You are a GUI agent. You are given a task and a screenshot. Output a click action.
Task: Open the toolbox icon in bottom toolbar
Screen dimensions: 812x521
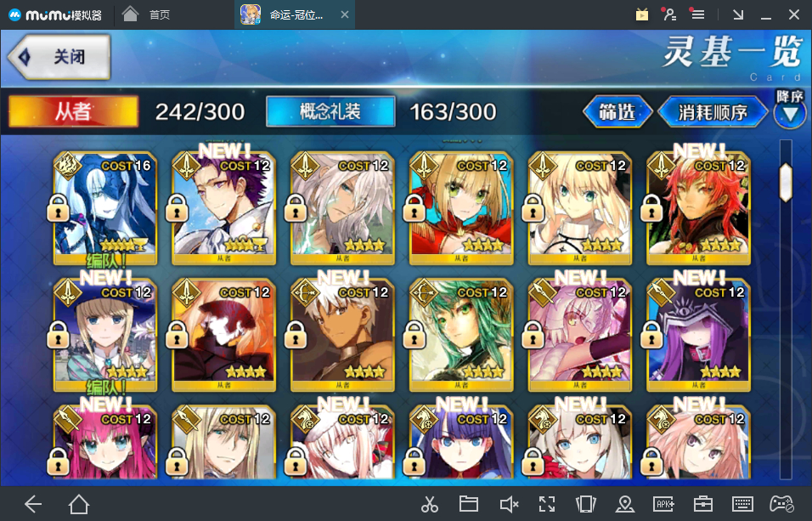click(x=702, y=504)
